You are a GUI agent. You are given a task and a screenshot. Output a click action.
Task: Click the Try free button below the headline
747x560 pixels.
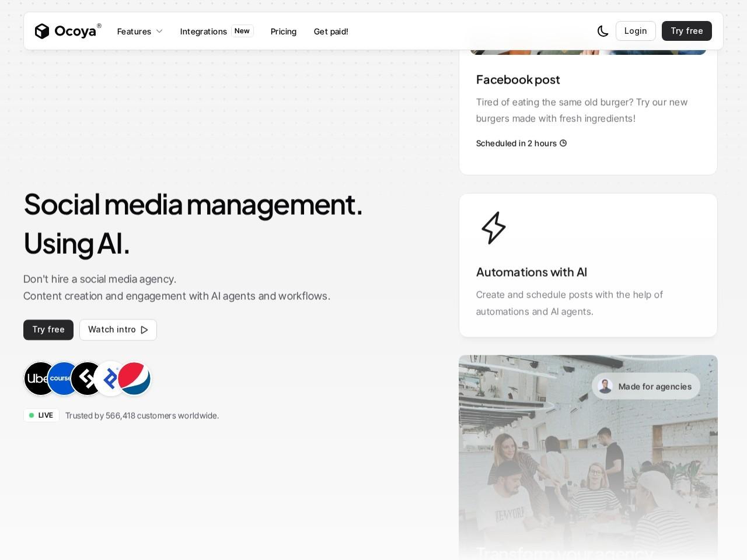click(48, 330)
